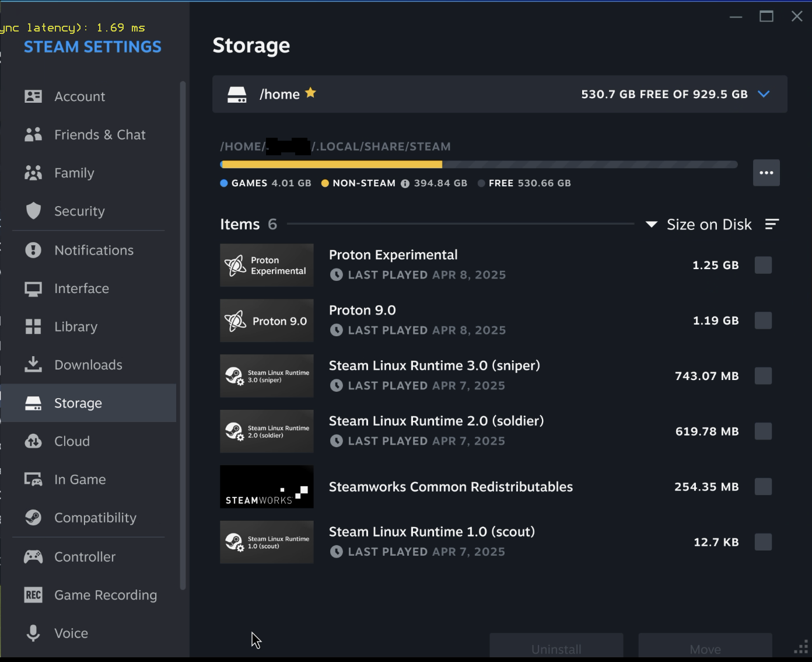
Task: Click the Cloud icon in sidebar
Action: (33, 441)
